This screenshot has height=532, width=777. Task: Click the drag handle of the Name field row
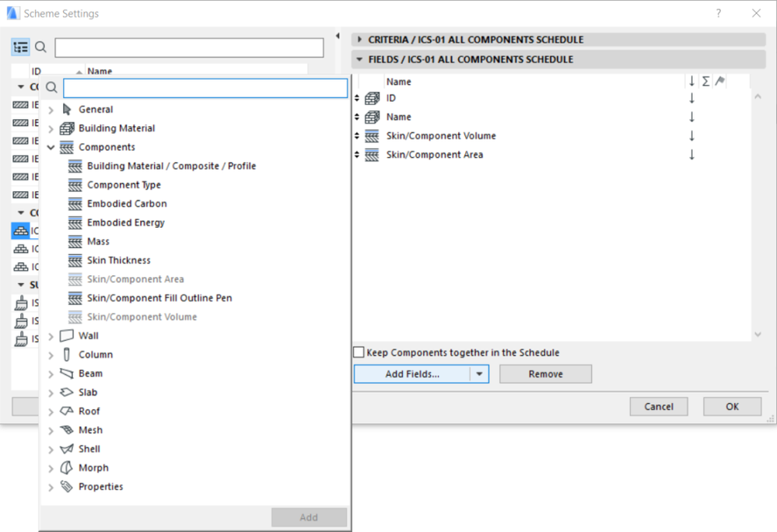click(x=357, y=117)
